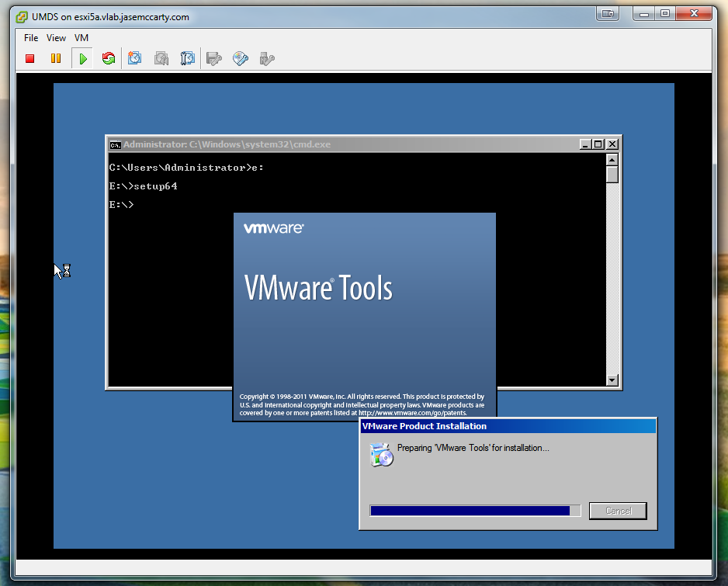
Task: Click the 'VMware Product Installation' title bar
Action: pos(508,426)
